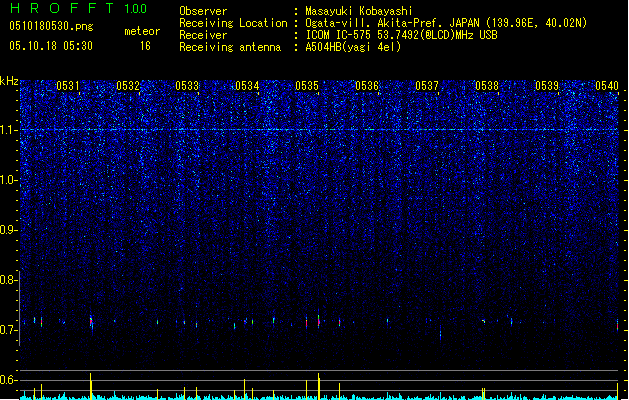Click the 0534 time marker
Viewport: 629px width, 400px height.
point(247,86)
